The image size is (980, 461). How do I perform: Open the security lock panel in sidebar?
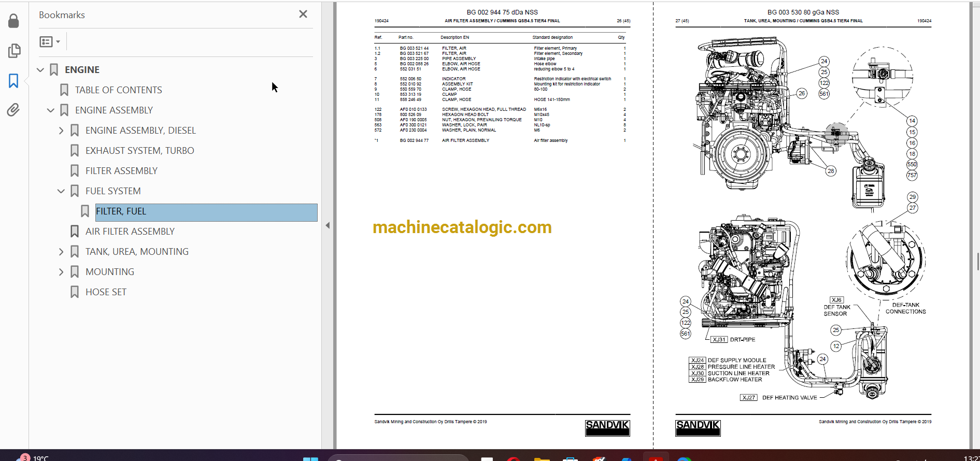[x=14, y=21]
